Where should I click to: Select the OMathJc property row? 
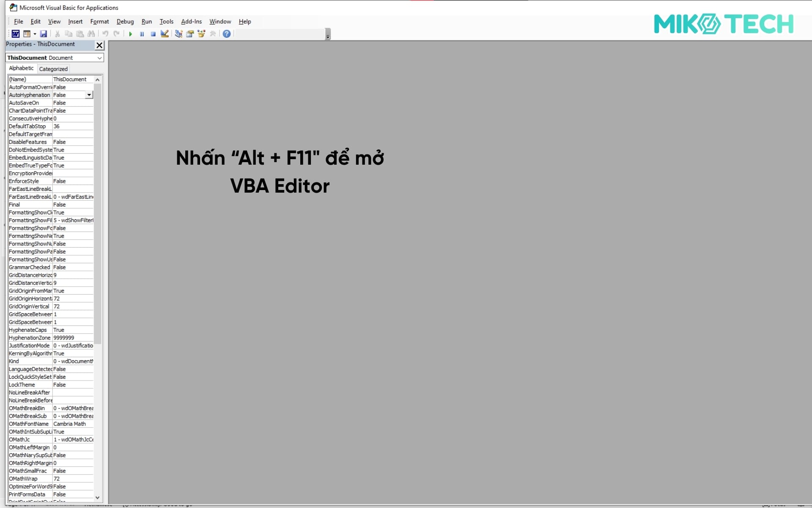(x=51, y=440)
